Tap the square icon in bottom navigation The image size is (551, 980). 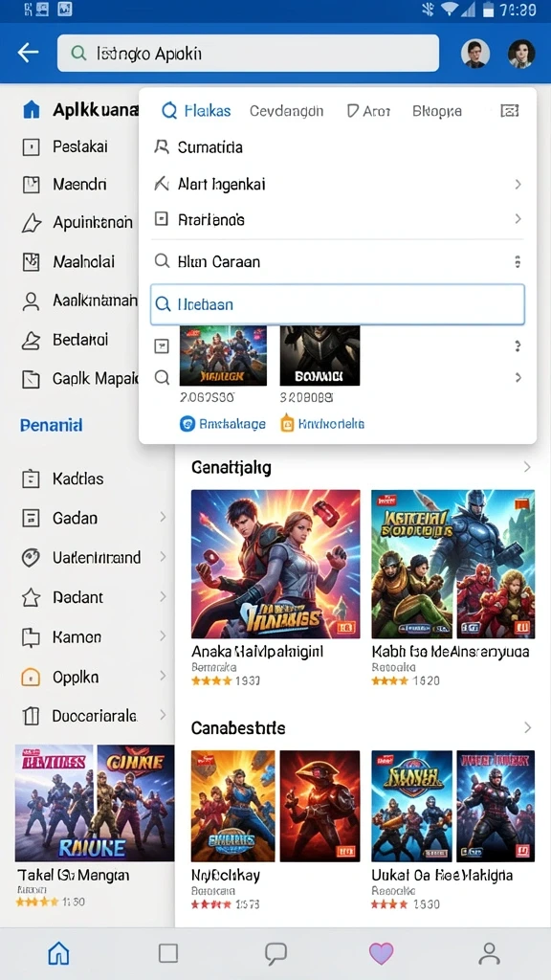coord(168,953)
